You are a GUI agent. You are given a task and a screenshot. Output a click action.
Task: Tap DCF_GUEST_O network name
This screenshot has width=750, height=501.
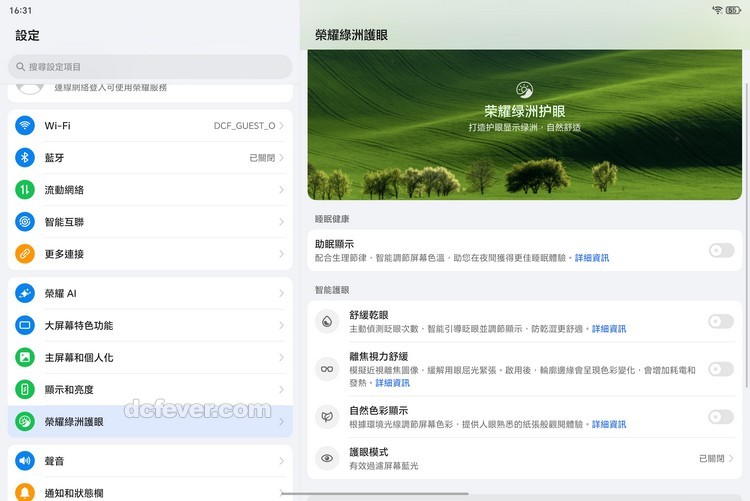[x=244, y=125]
